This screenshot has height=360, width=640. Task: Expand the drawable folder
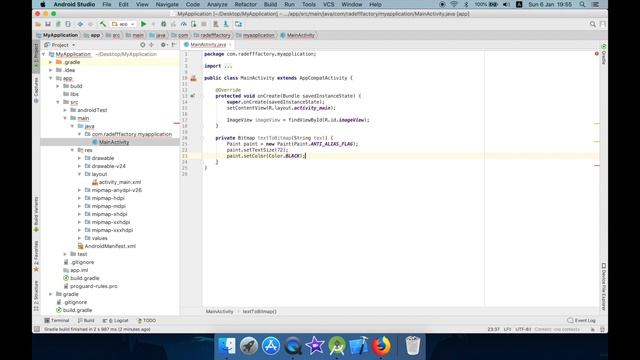point(80,158)
